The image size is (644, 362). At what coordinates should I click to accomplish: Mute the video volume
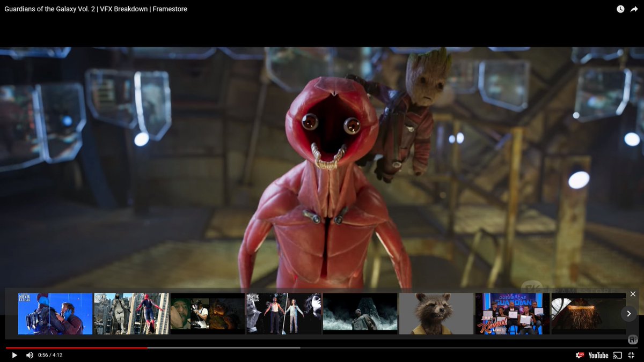pyautogui.click(x=30, y=355)
